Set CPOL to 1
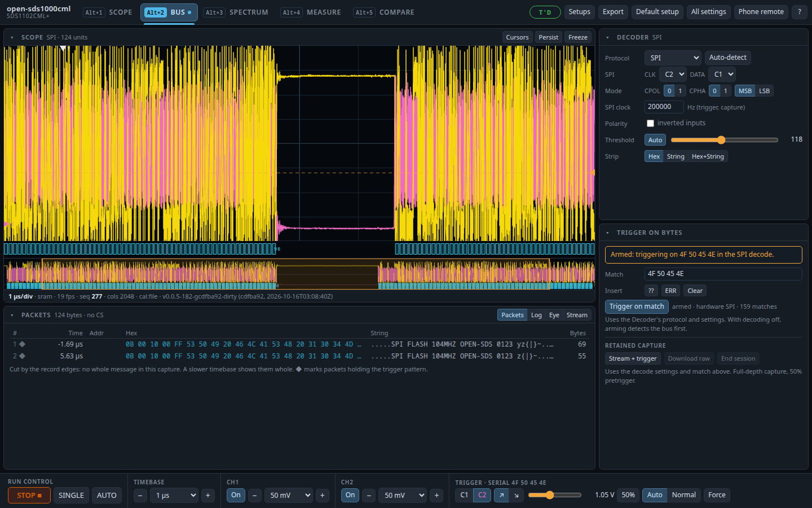This screenshot has width=812, height=508. point(680,91)
